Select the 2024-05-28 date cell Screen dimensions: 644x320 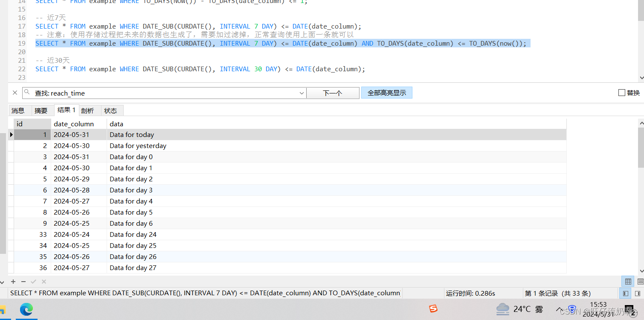coord(79,190)
